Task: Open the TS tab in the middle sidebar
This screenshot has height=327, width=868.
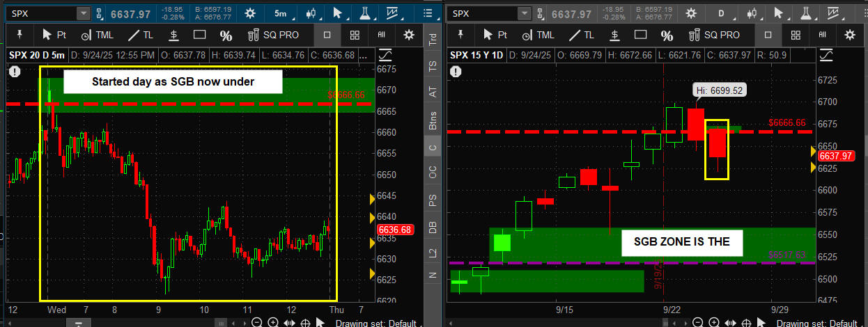Action: 433,66
